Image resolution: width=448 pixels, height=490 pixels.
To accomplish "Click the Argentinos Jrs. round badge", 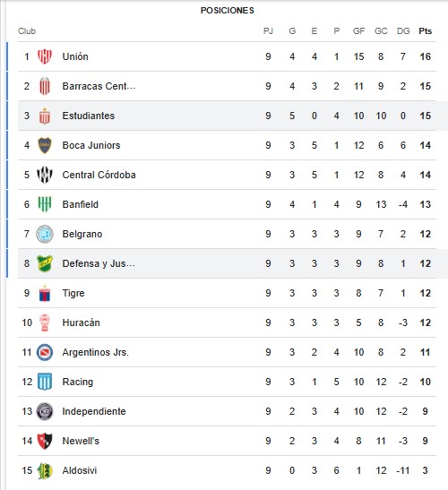I will tap(45, 352).
